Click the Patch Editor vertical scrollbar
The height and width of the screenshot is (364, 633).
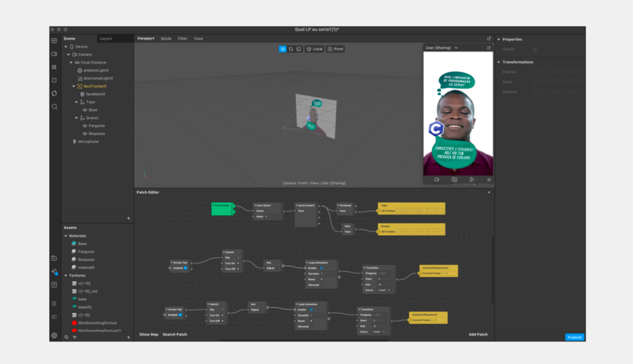tap(493, 269)
